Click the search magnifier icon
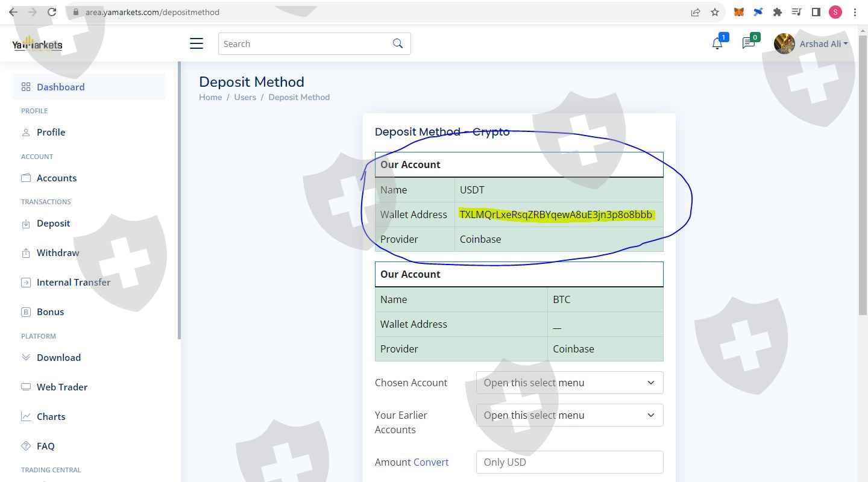The width and height of the screenshot is (868, 482). [x=398, y=43]
